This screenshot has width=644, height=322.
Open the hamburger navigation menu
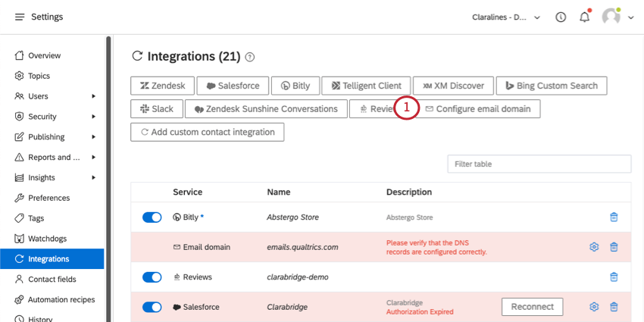coord(20,17)
